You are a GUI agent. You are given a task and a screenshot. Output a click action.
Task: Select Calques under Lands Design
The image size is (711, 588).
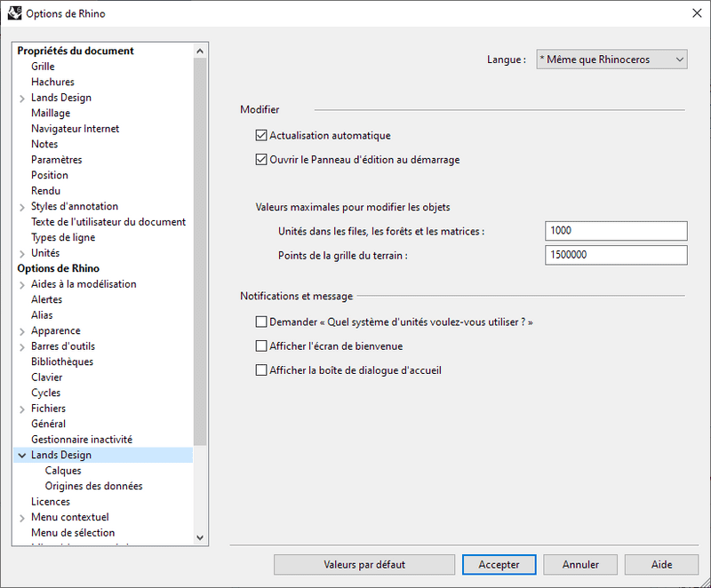point(63,471)
